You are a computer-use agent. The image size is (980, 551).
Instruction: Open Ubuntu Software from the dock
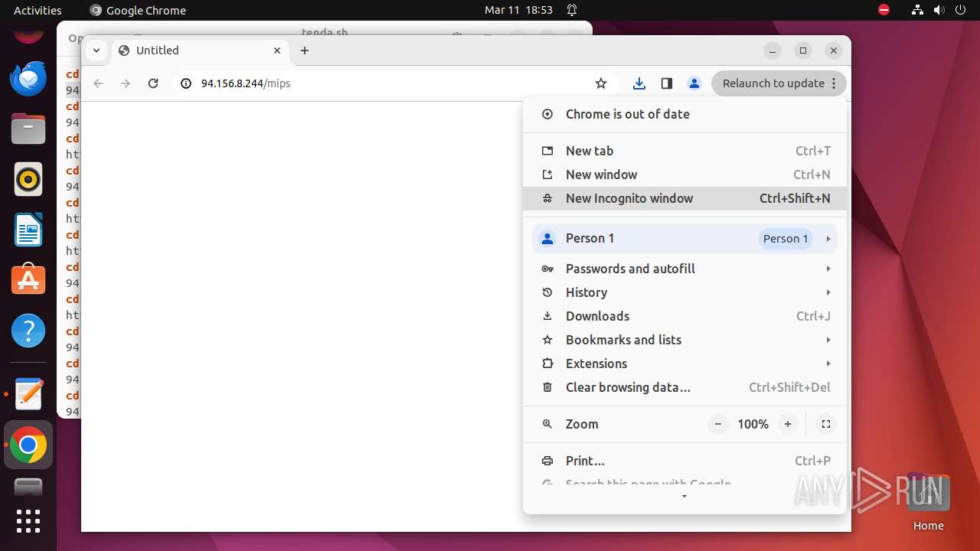28,280
